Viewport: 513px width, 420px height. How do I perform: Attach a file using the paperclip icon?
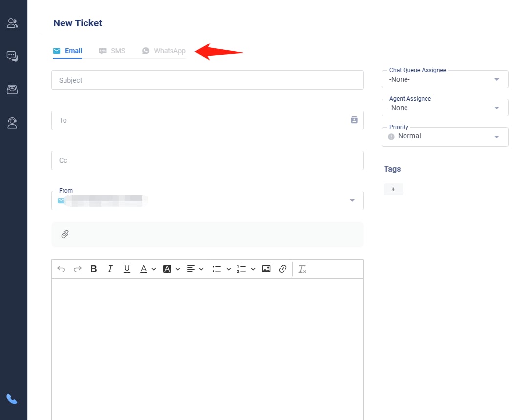[65, 234]
